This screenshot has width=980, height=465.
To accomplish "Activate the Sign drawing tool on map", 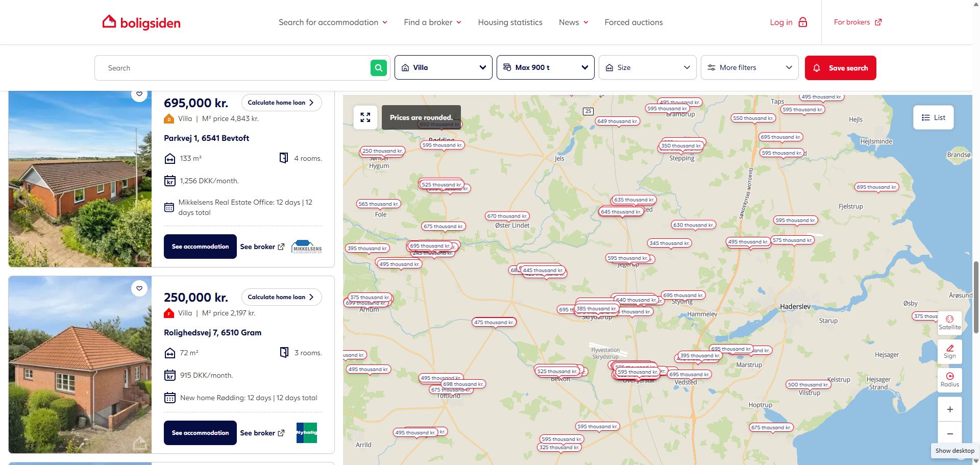I will pos(949,352).
